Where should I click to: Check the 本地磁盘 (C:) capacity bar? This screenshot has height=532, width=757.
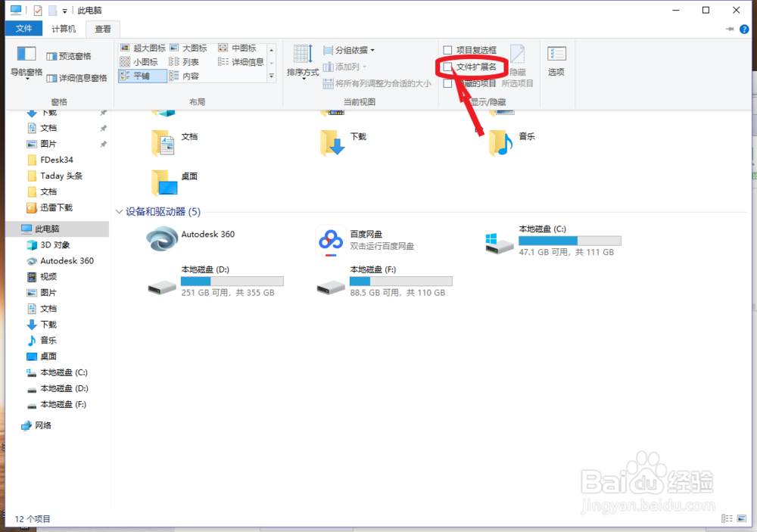tap(570, 241)
